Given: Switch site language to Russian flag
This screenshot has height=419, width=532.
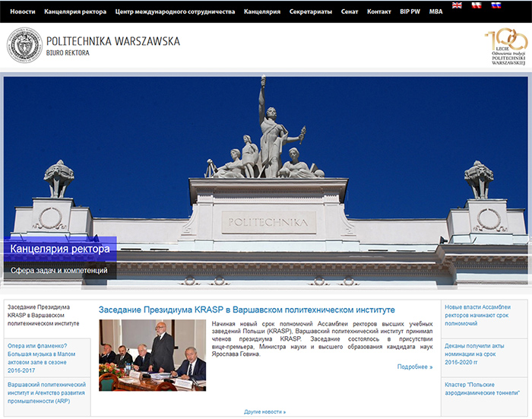Looking at the screenshot, I should [496, 5].
